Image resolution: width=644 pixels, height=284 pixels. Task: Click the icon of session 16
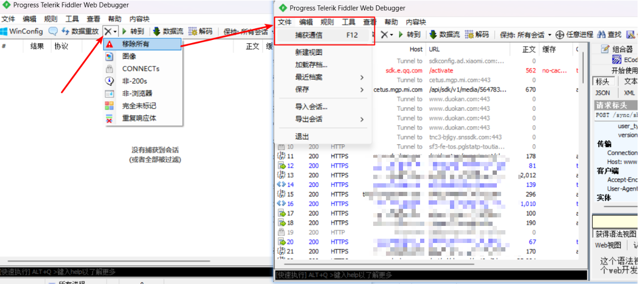coord(281,204)
